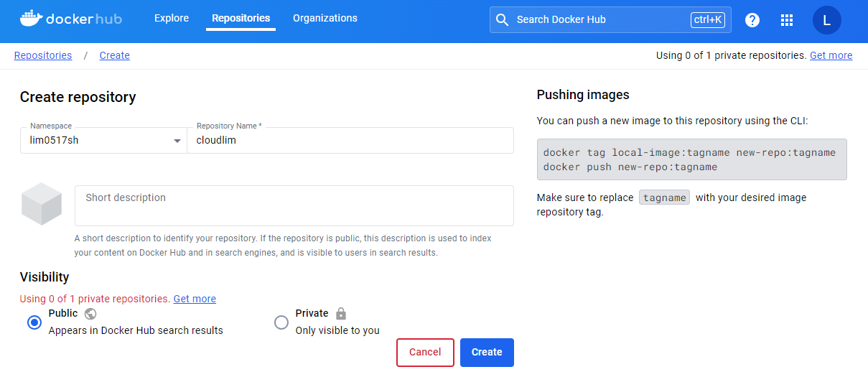Click the Create repository heading
This screenshot has height=372, width=868.
point(78,97)
